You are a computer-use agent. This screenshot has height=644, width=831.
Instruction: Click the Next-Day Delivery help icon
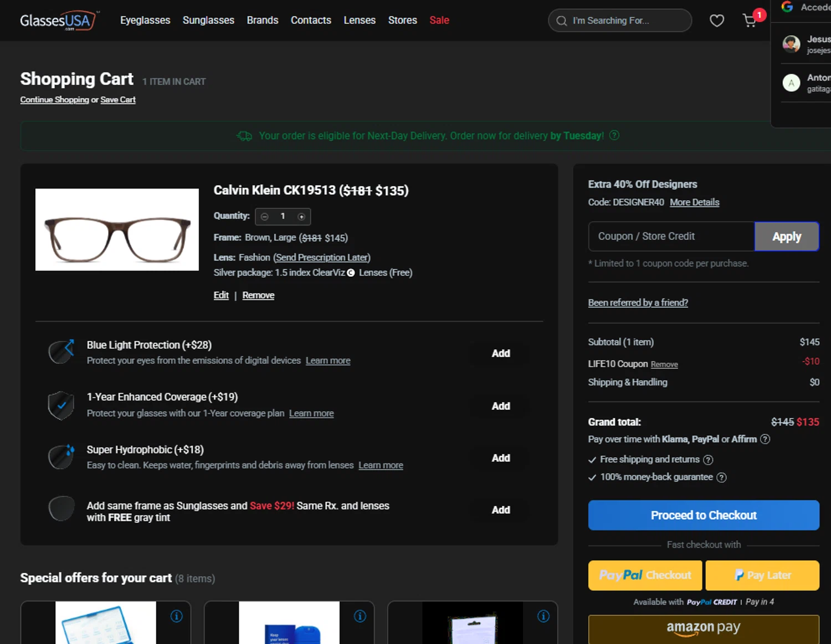tap(614, 136)
